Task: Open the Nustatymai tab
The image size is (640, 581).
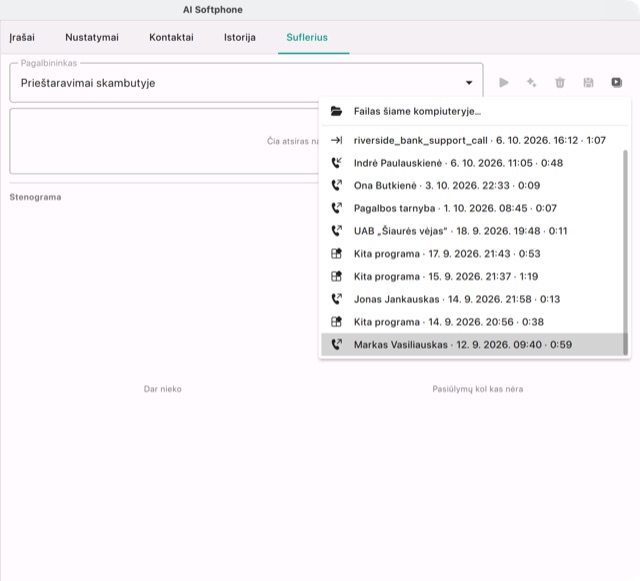Action: pos(92,37)
